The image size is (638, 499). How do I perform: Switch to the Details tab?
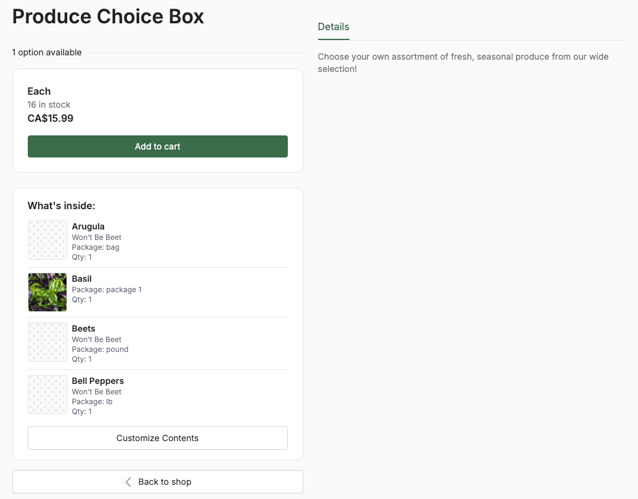click(x=333, y=27)
